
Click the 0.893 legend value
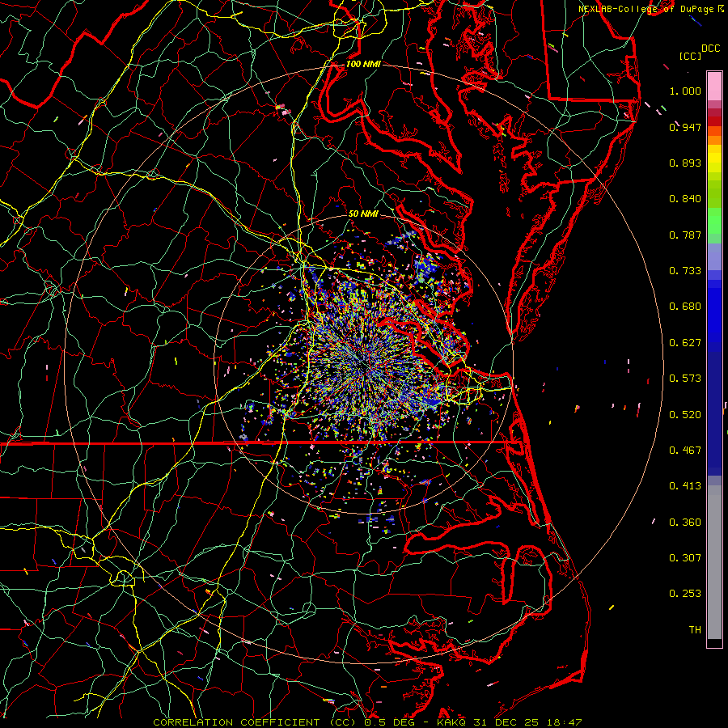click(685, 163)
